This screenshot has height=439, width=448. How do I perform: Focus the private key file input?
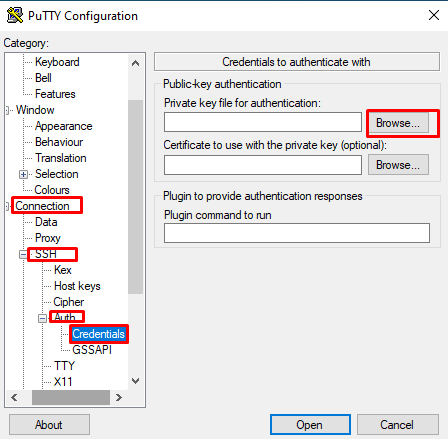(263, 122)
